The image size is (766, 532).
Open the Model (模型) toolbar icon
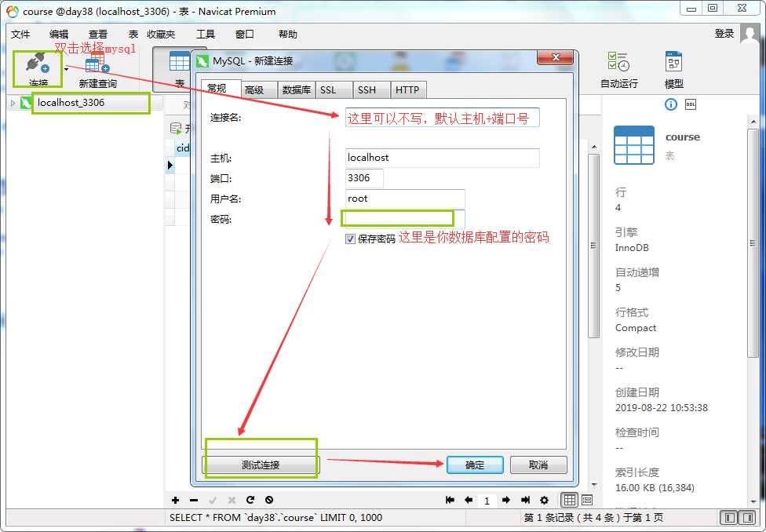pos(673,70)
